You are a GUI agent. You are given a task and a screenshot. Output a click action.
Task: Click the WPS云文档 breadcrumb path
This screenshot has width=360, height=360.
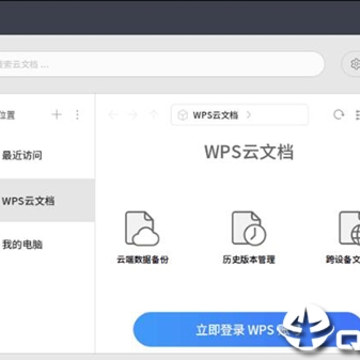tap(215, 115)
